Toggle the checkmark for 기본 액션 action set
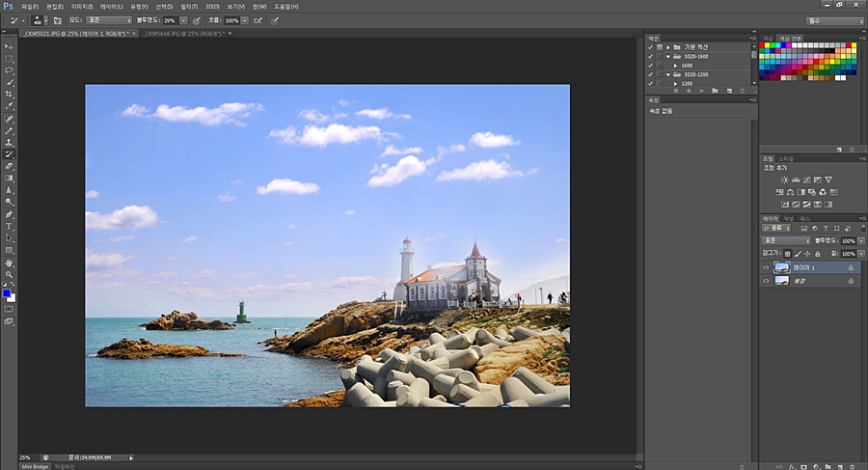 (651, 46)
